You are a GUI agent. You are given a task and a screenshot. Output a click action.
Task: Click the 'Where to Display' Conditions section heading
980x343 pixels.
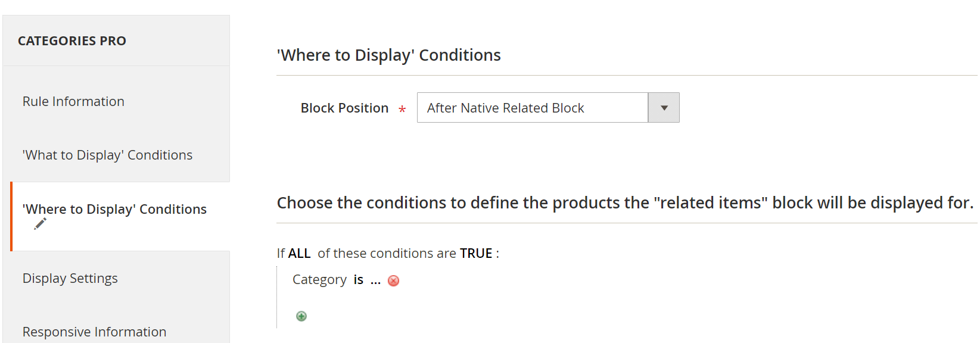[x=388, y=55]
